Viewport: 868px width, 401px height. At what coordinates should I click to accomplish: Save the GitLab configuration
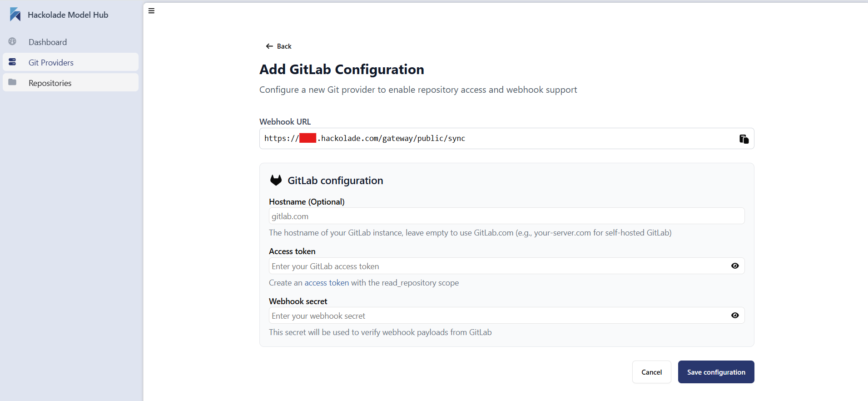[715, 371]
